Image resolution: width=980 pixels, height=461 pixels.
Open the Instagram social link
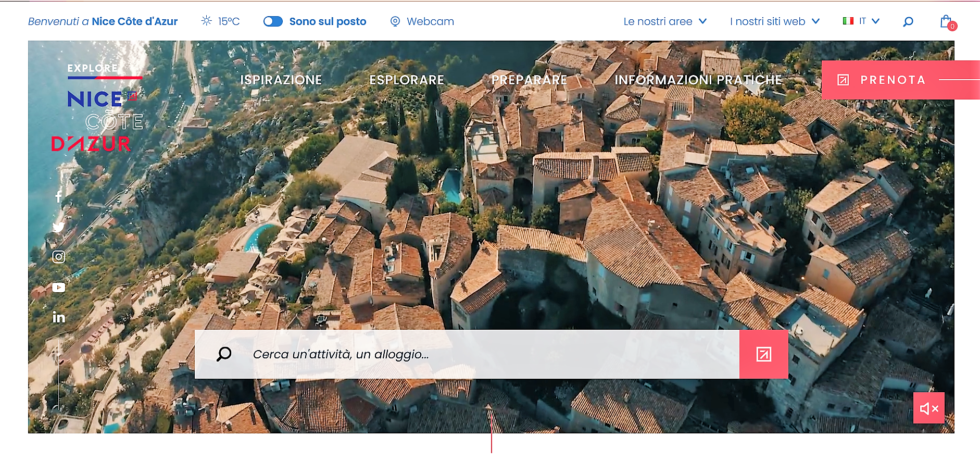pyautogui.click(x=59, y=257)
